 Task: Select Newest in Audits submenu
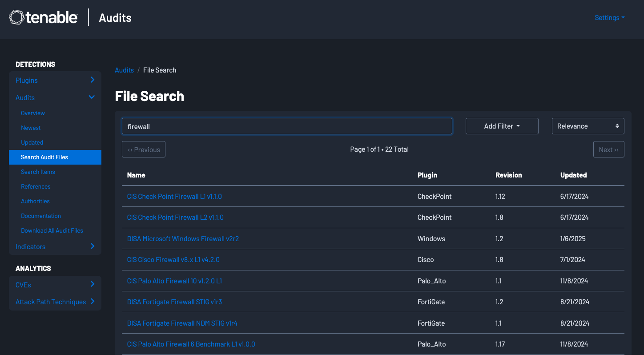[x=31, y=128]
